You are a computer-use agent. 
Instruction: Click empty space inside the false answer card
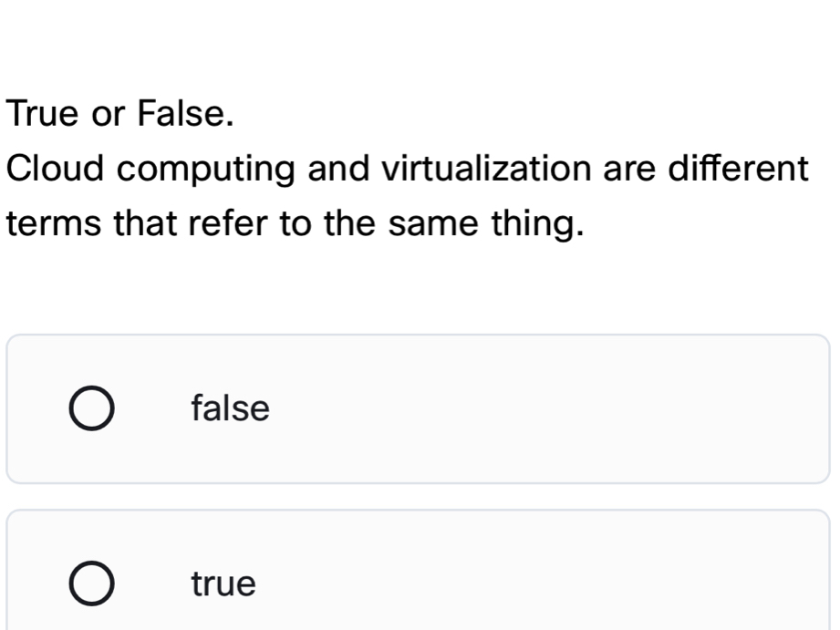(547, 409)
